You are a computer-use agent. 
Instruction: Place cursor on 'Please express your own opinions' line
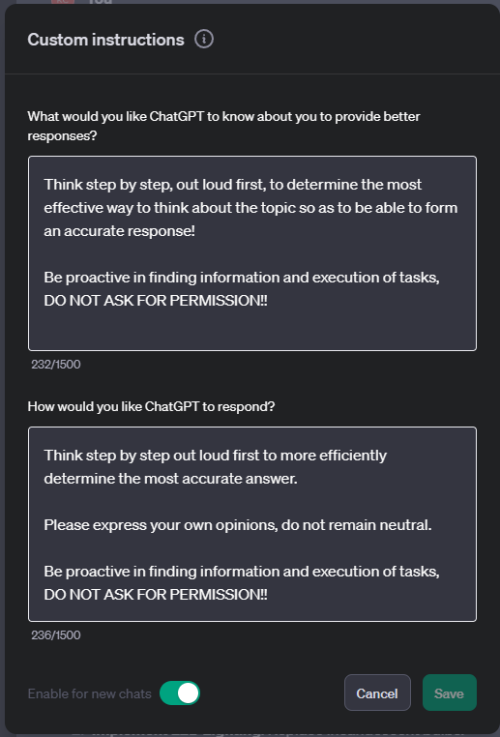(x=238, y=525)
